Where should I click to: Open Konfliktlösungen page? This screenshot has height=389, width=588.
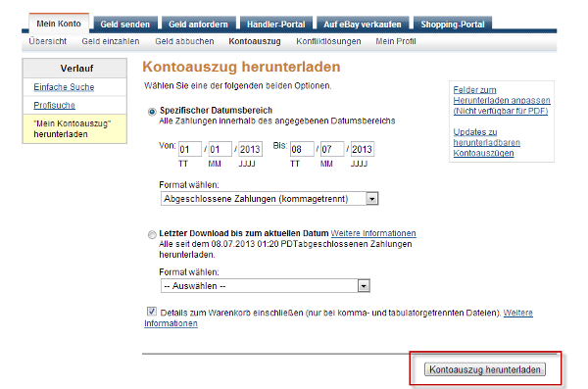point(328,41)
